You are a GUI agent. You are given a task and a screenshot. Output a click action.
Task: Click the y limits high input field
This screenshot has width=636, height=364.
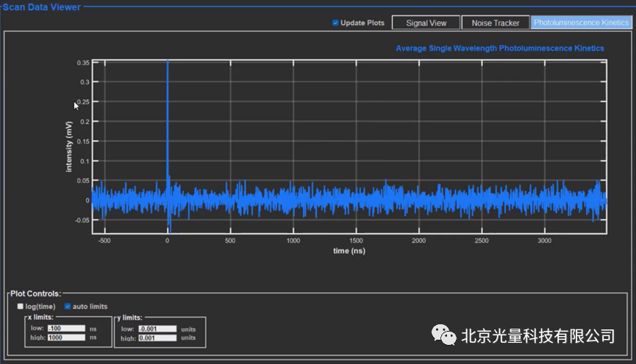157,338
